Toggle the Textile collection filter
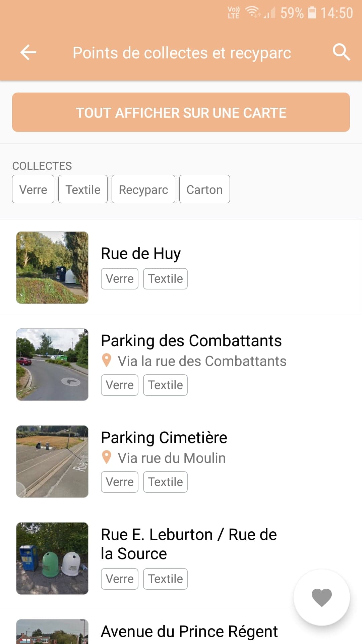 (83, 189)
